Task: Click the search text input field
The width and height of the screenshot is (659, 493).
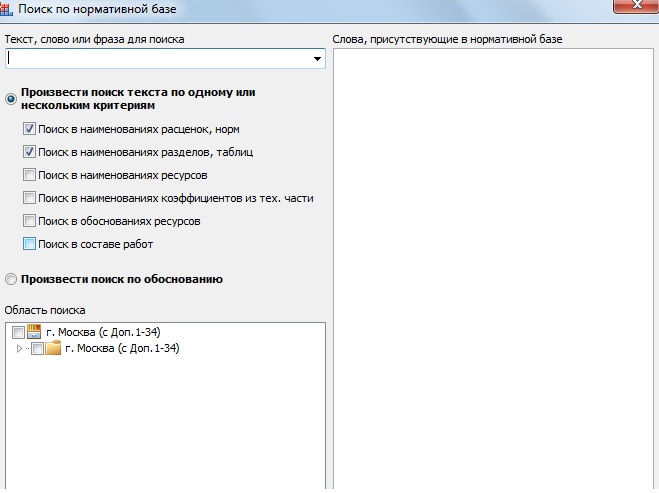Action: [x=158, y=59]
